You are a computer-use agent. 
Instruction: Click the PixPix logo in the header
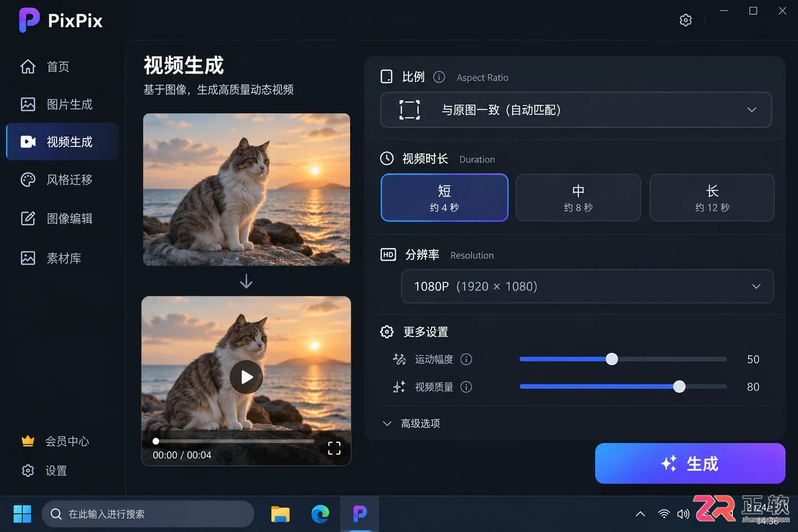(61, 21)
